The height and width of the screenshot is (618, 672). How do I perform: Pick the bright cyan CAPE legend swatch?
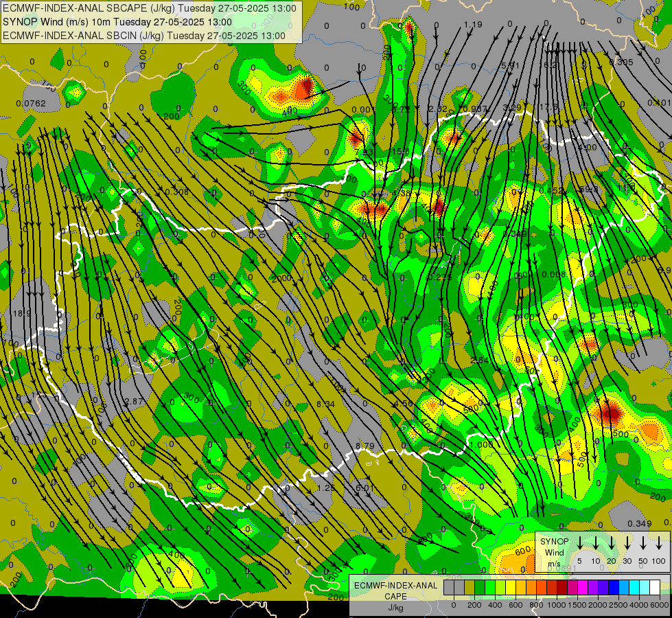coord(634,588)
